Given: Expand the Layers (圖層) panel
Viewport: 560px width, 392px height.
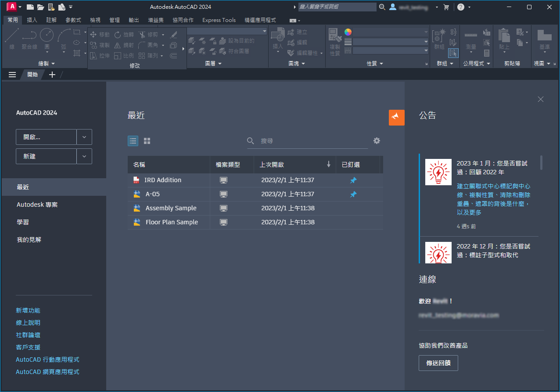Looking at the screenshot, I should point(213,64).
